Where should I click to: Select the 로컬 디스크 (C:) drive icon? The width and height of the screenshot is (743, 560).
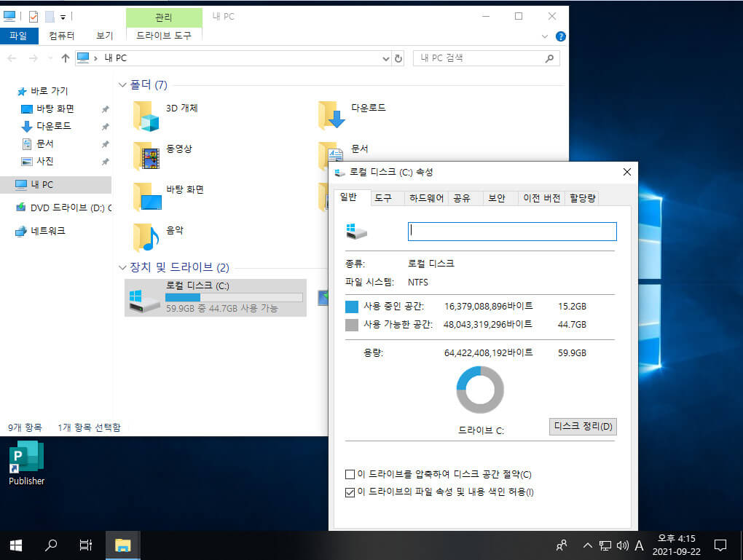tap(144, 300)
